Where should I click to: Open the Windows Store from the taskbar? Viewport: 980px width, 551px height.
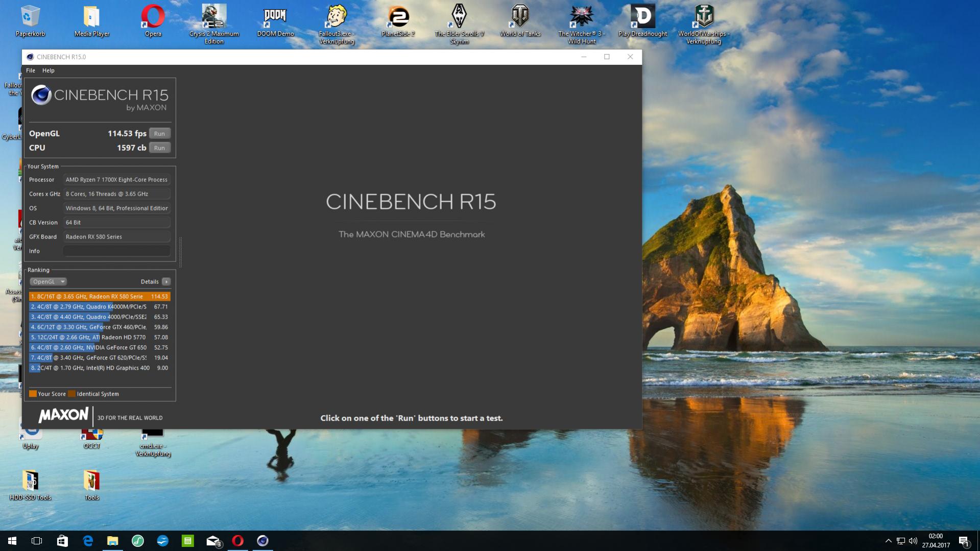62,541
